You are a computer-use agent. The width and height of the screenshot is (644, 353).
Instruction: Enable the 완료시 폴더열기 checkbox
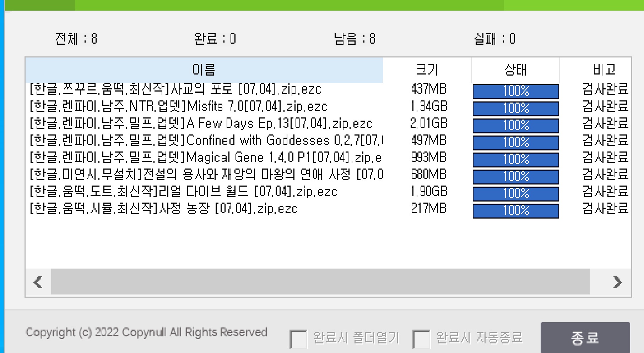pyautogui.click(x=298, y=339)
